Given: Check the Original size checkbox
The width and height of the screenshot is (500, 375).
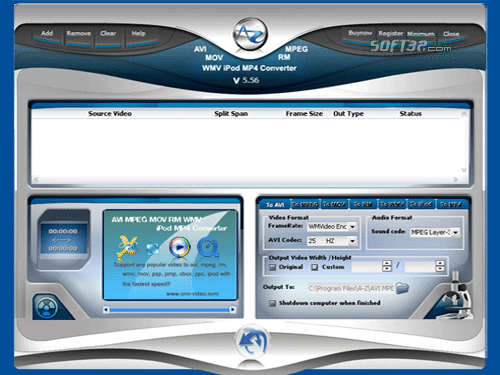Looking at the screenshot, I should coord(273,267).
